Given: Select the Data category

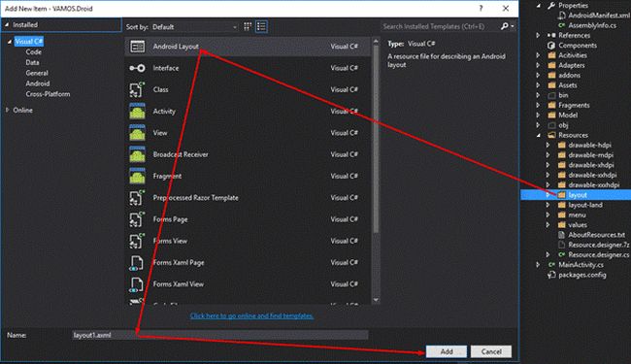Looking at the screenshot, I should [32, 62].
